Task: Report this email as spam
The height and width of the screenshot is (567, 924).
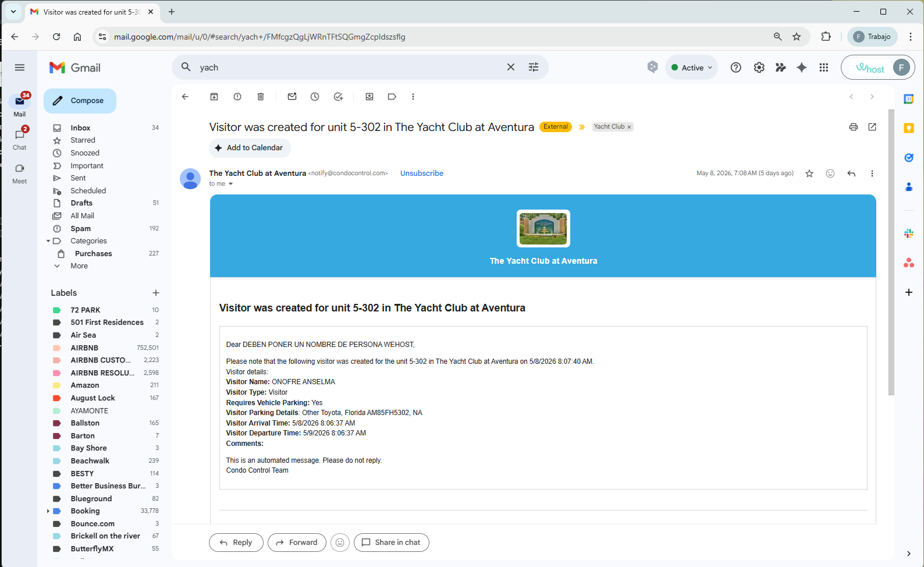Action: 237,97
